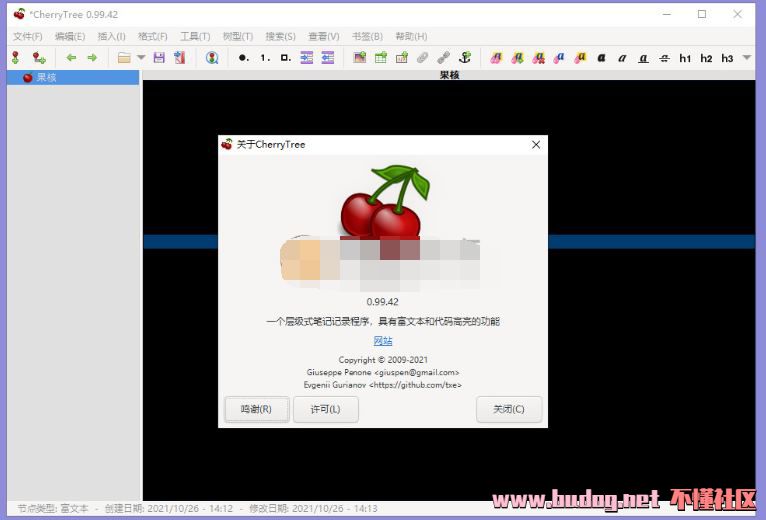Image resolution: width=766 pixels, height=520 pixels.
Task: Open the 工具(T) menu
Action: pyautogui.click(x=195, y=37)
